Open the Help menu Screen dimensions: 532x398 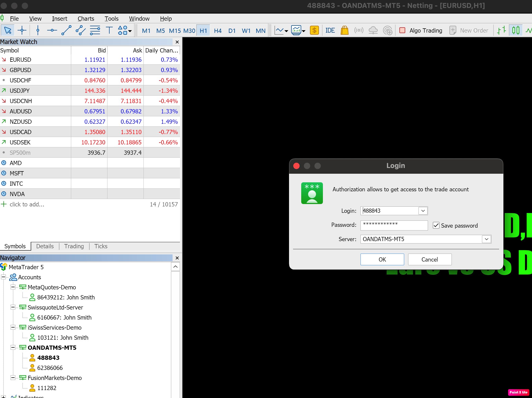(166, 19)
